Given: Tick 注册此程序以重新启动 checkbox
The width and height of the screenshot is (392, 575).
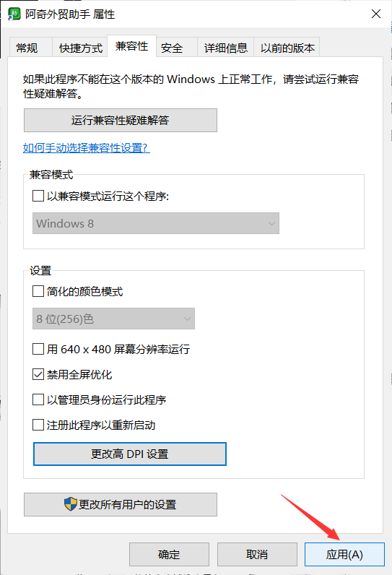Looking at the screenshot, I should [38, 425].
